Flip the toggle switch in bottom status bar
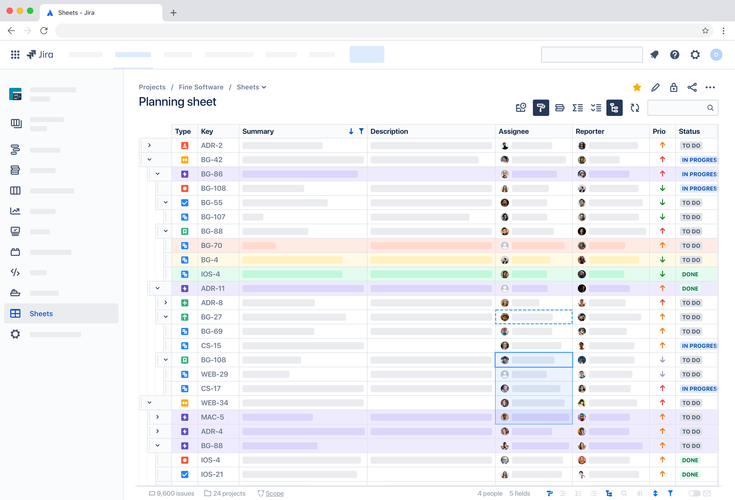Viewport: 735px width, 500px height. coord(694,493)
